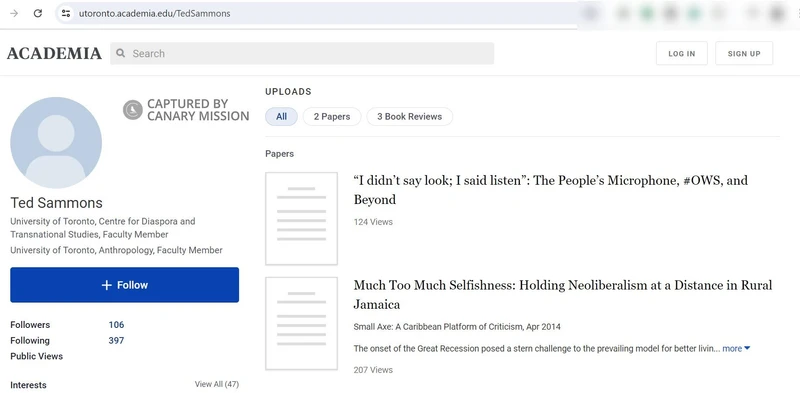
Task: Open Much Too Much Selfishness paper title
Action: [563, 294]
